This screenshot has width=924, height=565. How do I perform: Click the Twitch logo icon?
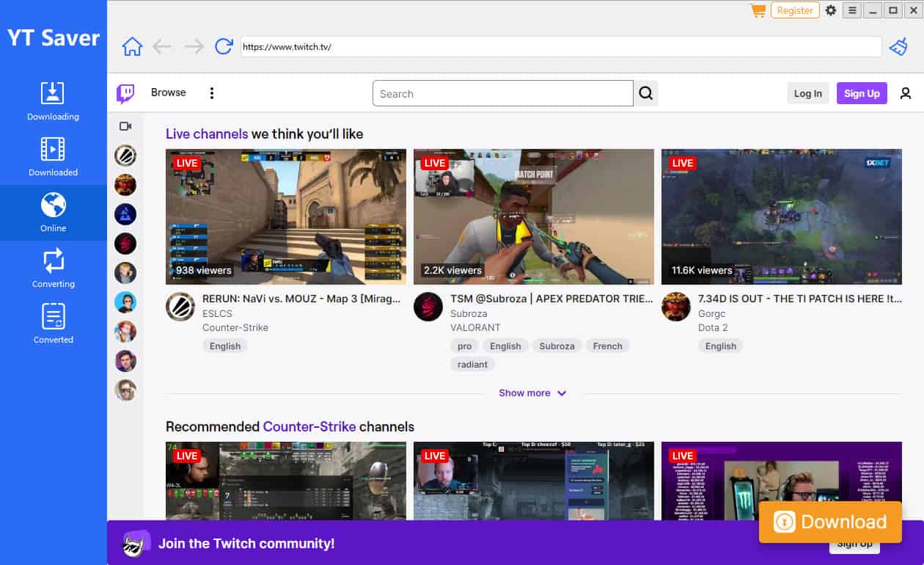(125, 93)
